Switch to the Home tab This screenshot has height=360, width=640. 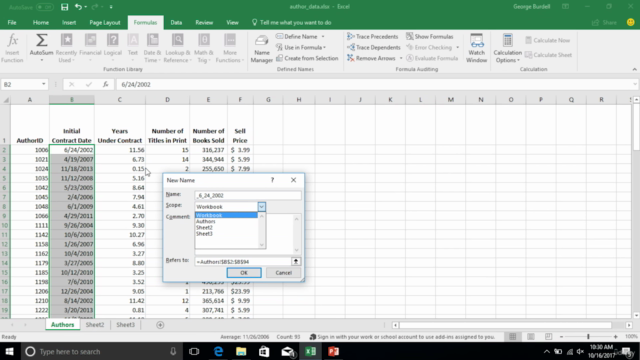pyautogui.click(x=41, y=22)
